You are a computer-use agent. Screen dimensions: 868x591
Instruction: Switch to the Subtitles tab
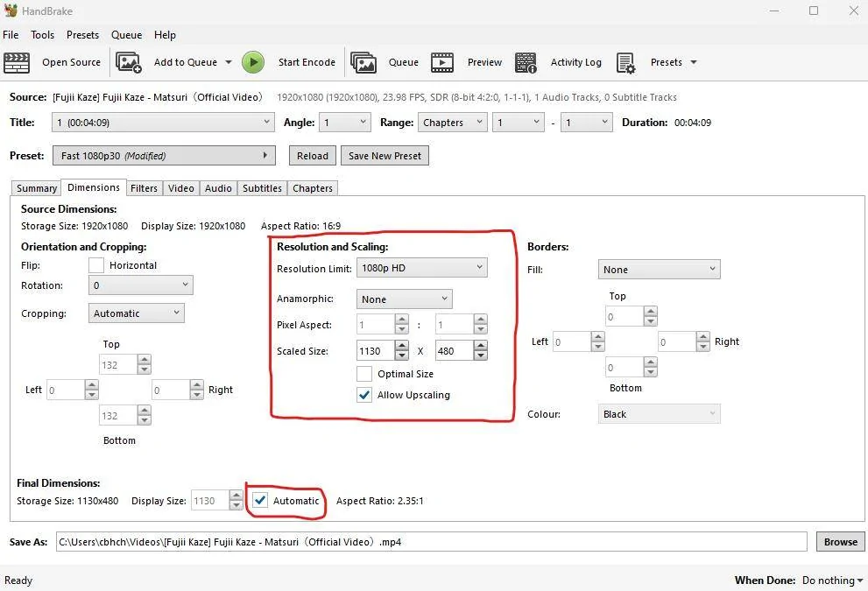click(x=263, y=188)
